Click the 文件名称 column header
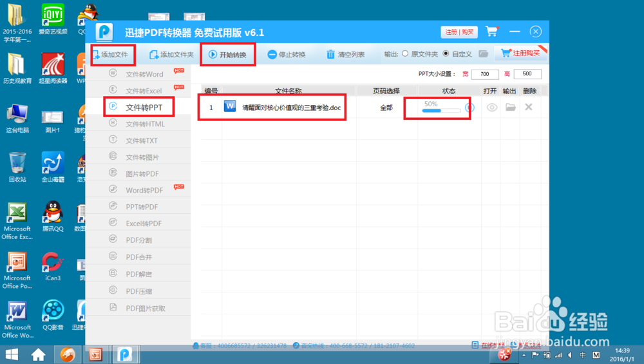The height and width of the screenshot is (364, 644). pyautogui.click(x=289, y=91)
